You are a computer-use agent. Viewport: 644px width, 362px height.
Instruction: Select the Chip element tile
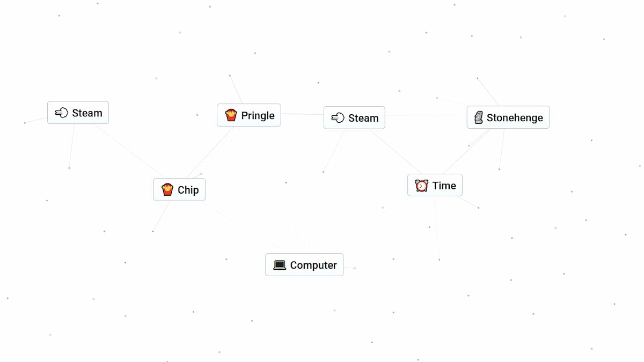coord(179,189)
